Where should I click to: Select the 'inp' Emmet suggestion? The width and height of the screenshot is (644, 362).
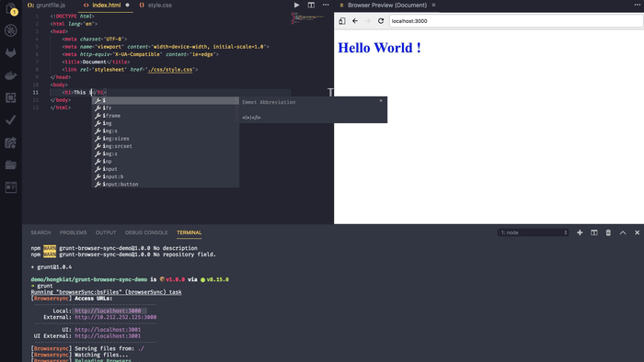tap(165, 162)
